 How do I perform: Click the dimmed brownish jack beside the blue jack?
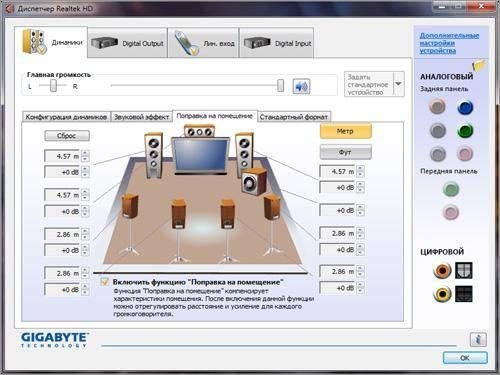pos(437,107)
